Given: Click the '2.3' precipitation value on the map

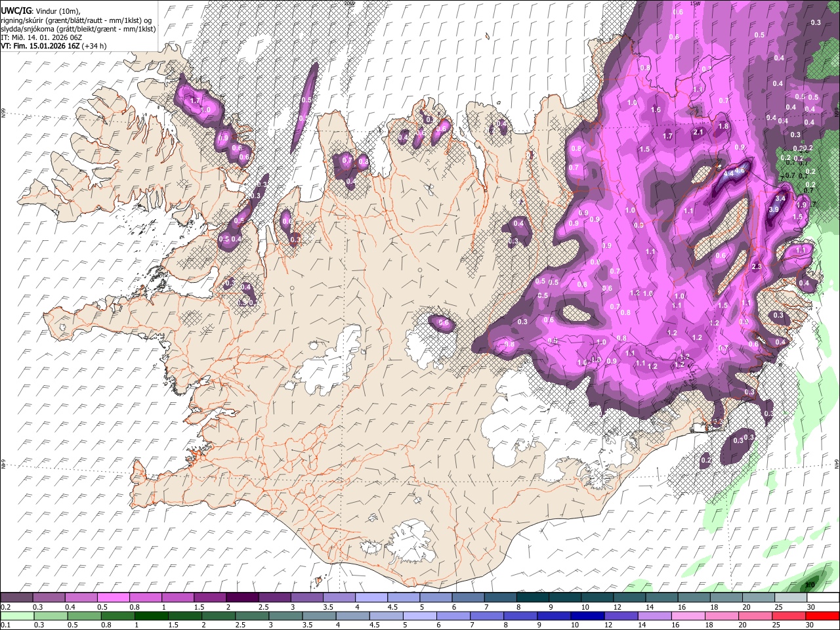Looking at the screenshot, I should pyautogui.click(x=757, y=266).
